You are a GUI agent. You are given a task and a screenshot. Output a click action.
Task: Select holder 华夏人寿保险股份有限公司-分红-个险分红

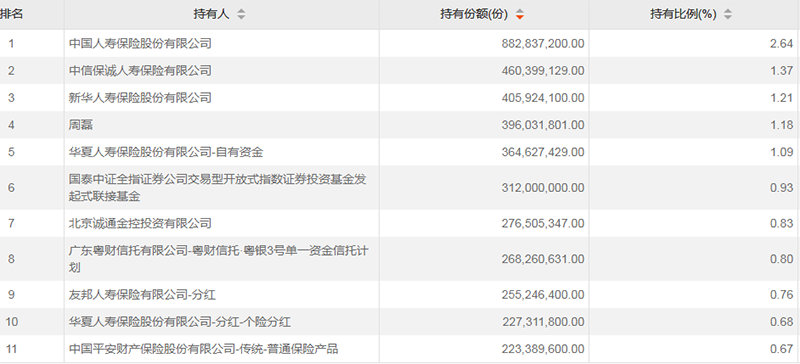180,322
